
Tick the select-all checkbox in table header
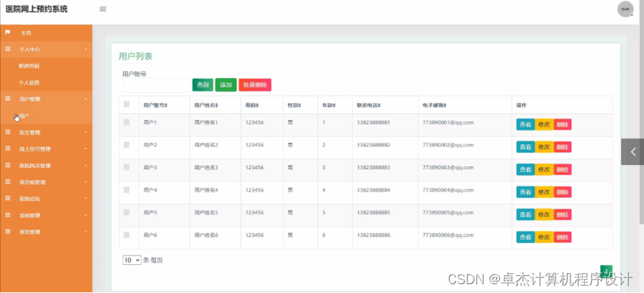click(x=126, y=104)
